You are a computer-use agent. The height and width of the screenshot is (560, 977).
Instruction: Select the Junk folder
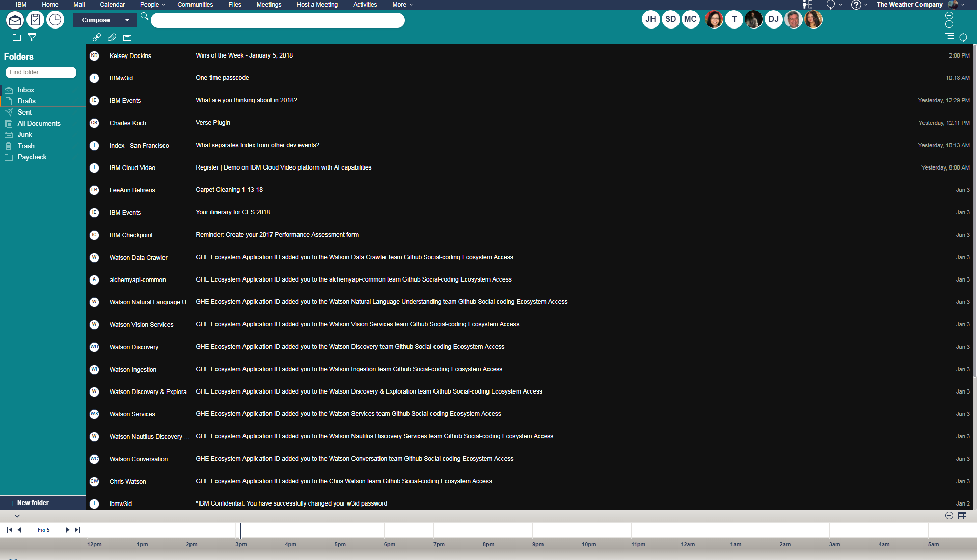click(x=43, y=135)
